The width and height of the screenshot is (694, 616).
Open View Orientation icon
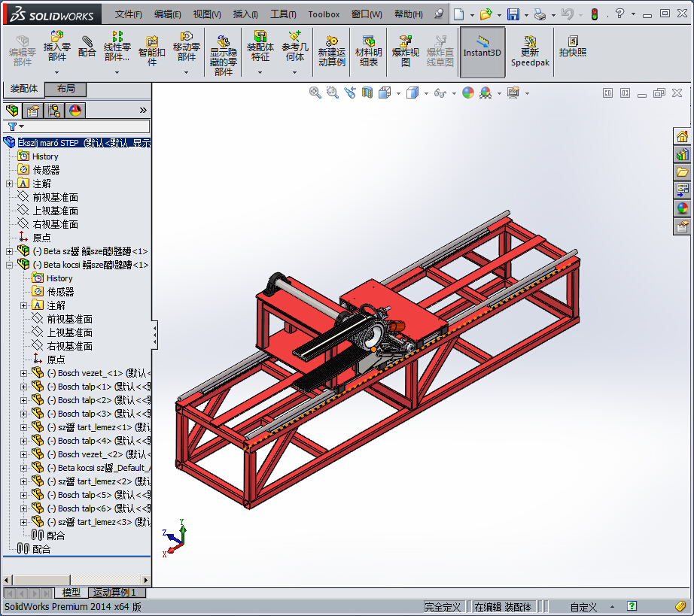pos(385,93)
